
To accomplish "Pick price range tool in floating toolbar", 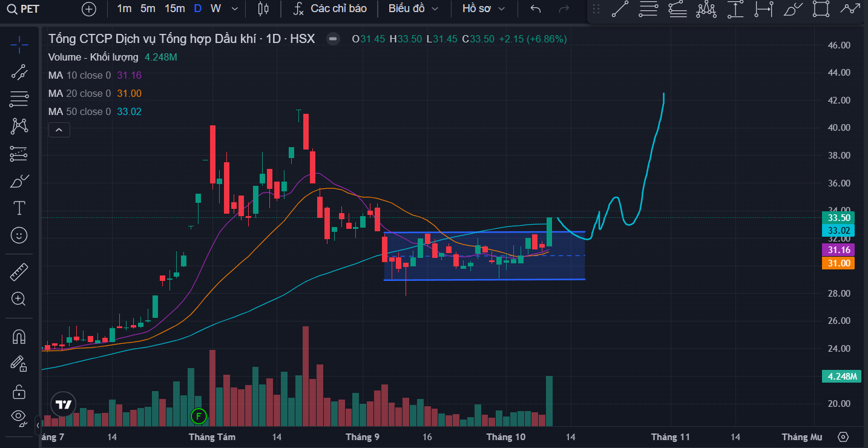I will 735,9.
